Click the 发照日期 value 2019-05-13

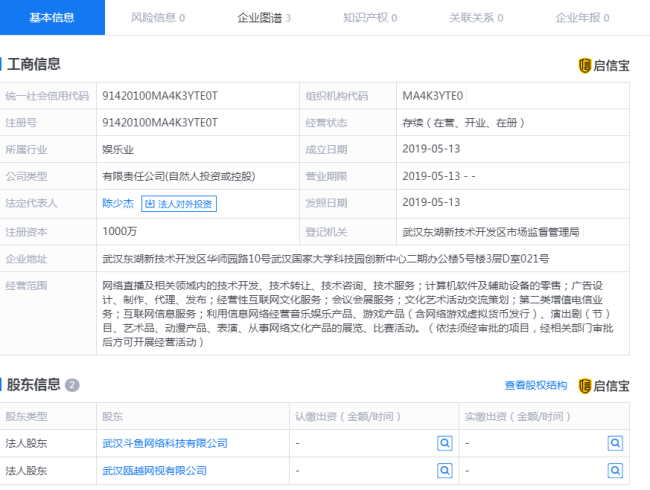pos(431,202)
